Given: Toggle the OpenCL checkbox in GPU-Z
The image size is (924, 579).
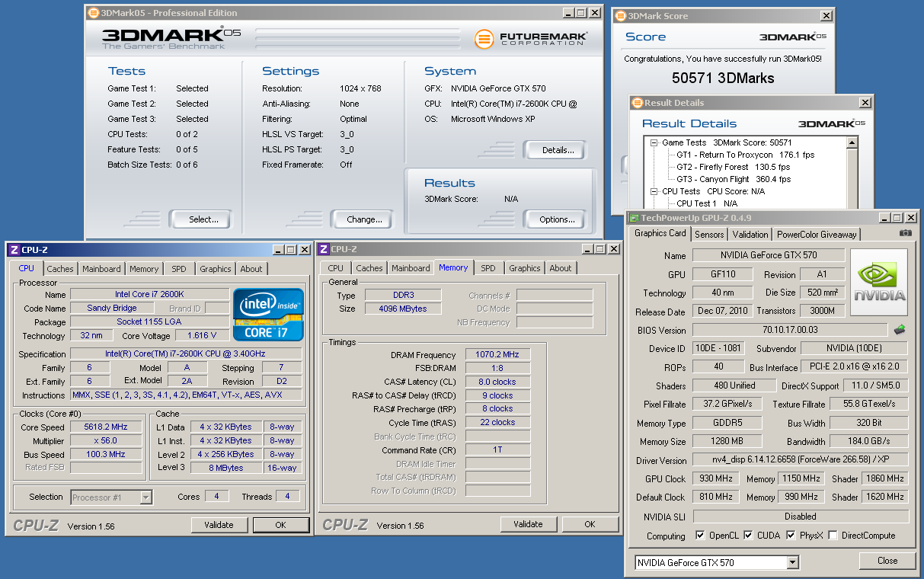Looking at the screenshot, I should [700, 536].
